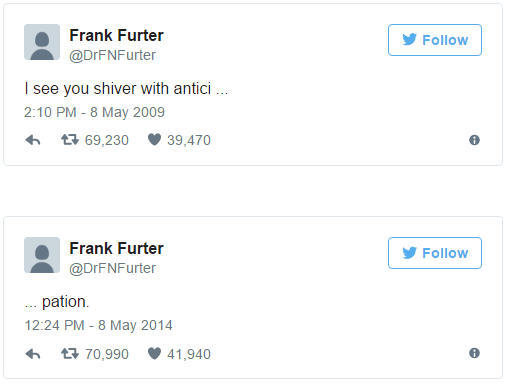Open the Frank Furter name link in first tweet
Viewport: 506px width, 386px height.
pyautogui.click(x=116, y=35)
